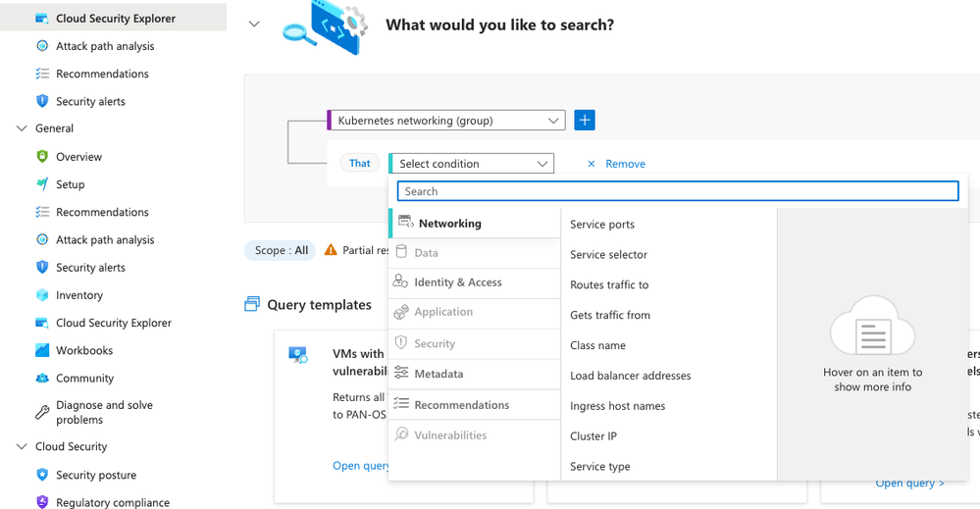Choose the Service ports condition
The image size is (980, 509).
click(x=602, y=225)
